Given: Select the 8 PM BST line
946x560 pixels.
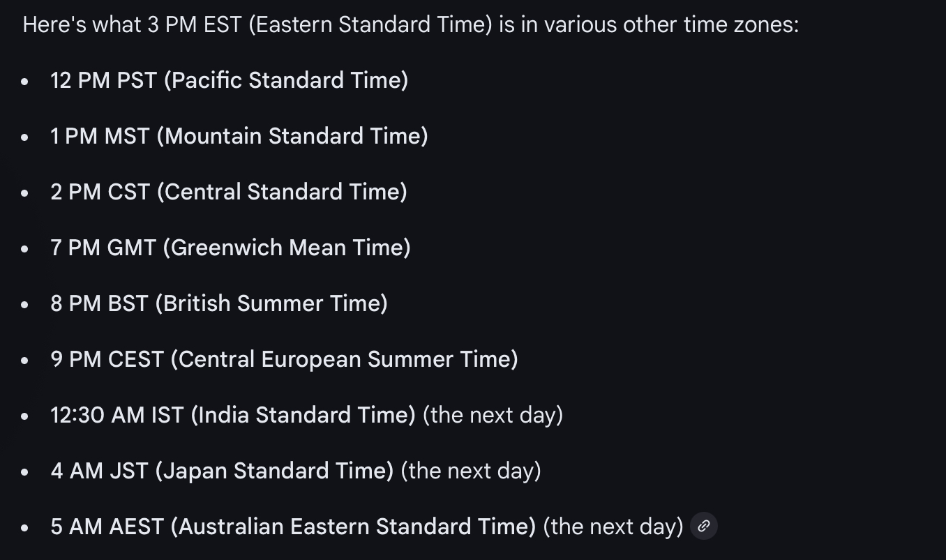Looking at the screenshot, I should 219,303.
